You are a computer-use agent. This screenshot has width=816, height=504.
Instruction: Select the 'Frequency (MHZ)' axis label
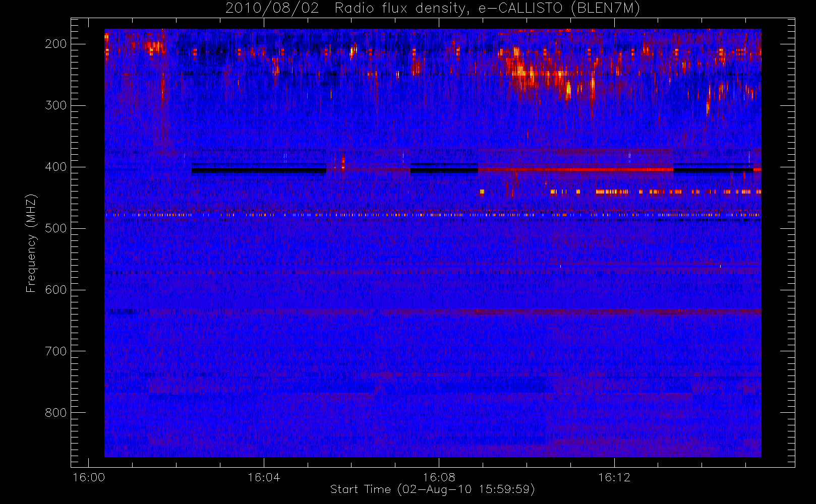[x=31, y=243]
